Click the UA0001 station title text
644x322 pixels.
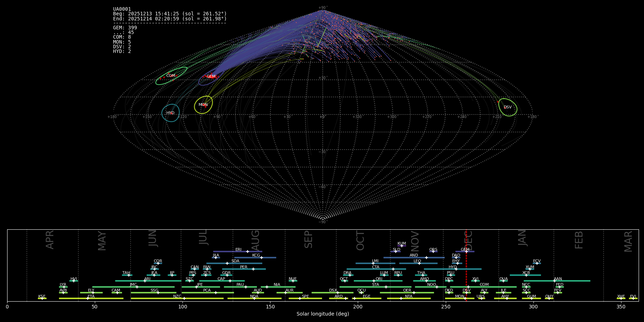(122, 9)
